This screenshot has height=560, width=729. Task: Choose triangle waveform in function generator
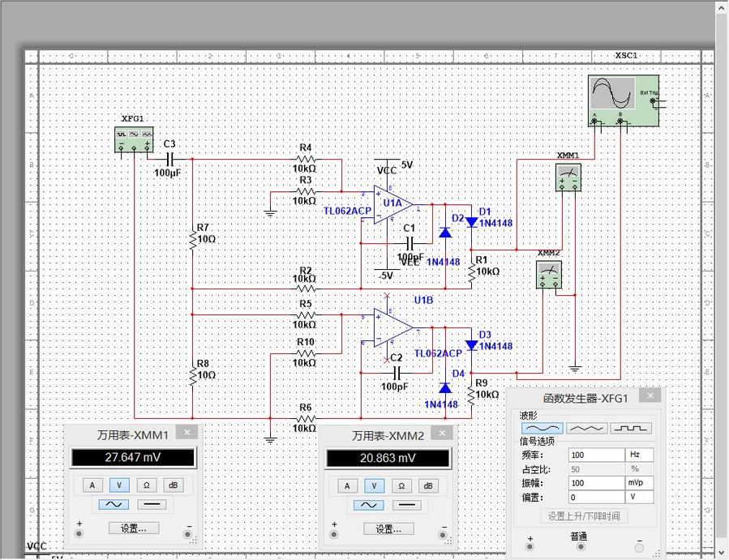click(586, 428)
